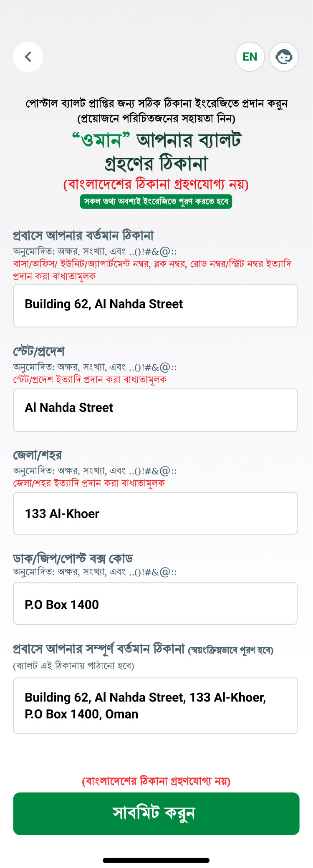The height and width of the screenshot is (868, 313).
Task: Tap the P.O Box 1400 postal code field
Action: coord(155,603)
